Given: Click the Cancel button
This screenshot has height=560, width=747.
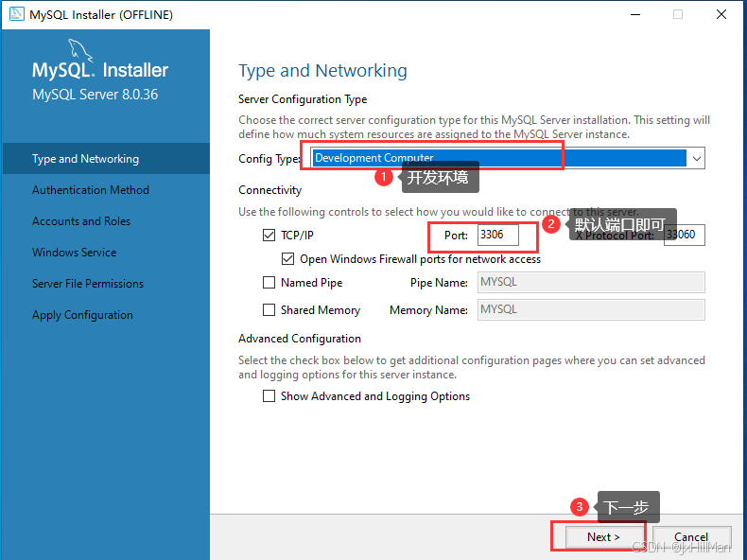Looking at the screenshot, I should click(x=691, y=537).
